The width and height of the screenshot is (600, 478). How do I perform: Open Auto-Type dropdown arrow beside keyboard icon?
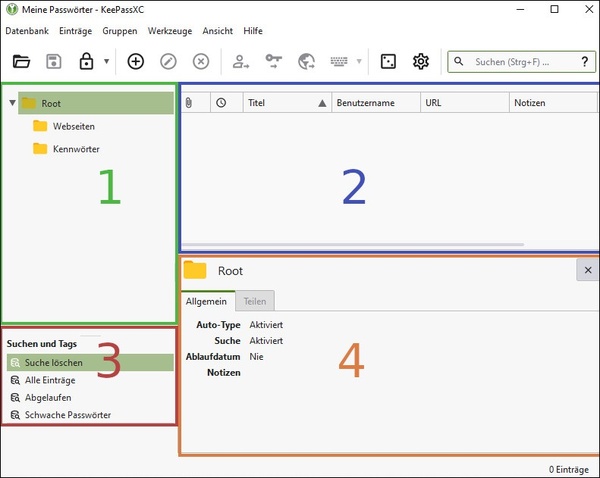click(359, 61)
